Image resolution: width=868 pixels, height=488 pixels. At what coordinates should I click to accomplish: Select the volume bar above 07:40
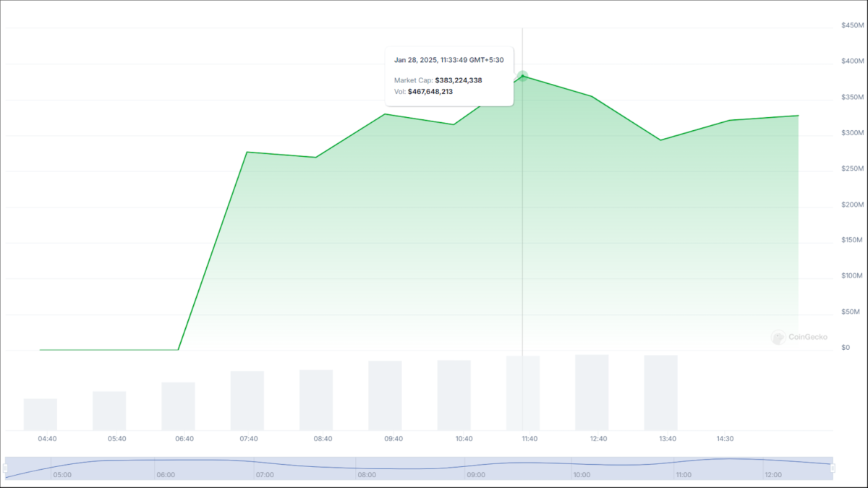pyautogui.click(x=247, y=401)
